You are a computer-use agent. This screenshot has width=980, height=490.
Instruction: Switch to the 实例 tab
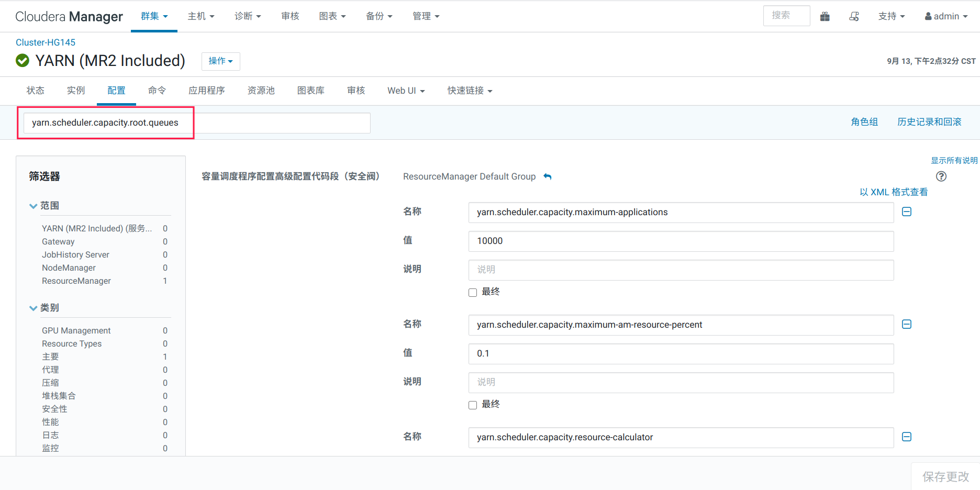[76, 91]
